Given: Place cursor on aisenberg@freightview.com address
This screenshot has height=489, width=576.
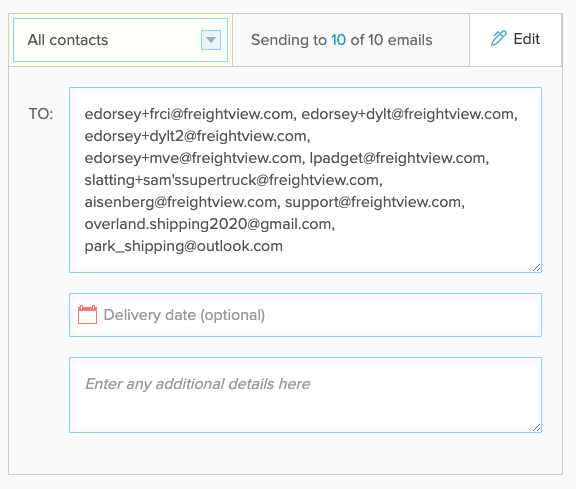Looking at the screenshot, I should 181,202.
